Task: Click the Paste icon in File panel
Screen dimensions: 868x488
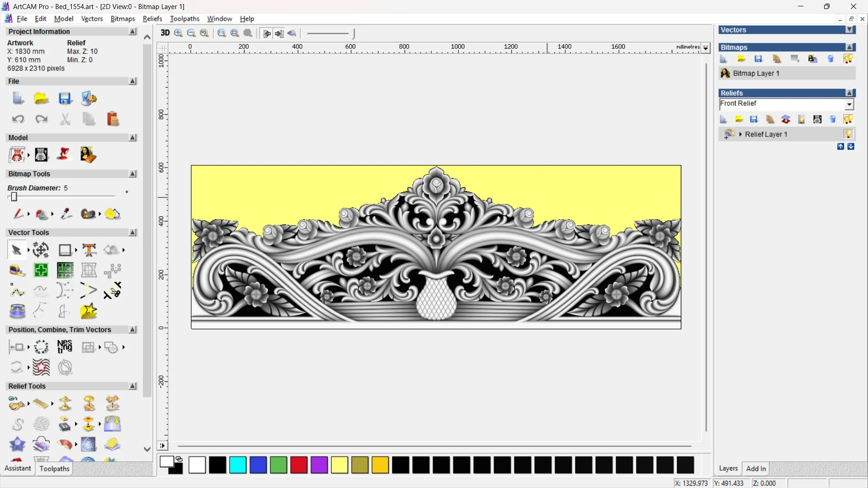Action: [113, 119]
